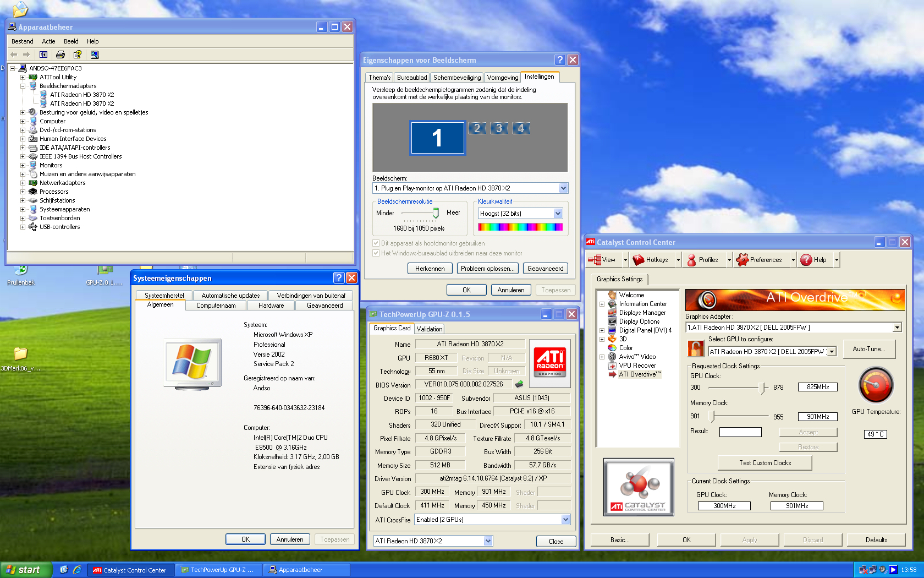The height and width of the screenshot is (578, 924).
Task: Click Basic button in Catalyst Control Center
Action: pos(620,540)
